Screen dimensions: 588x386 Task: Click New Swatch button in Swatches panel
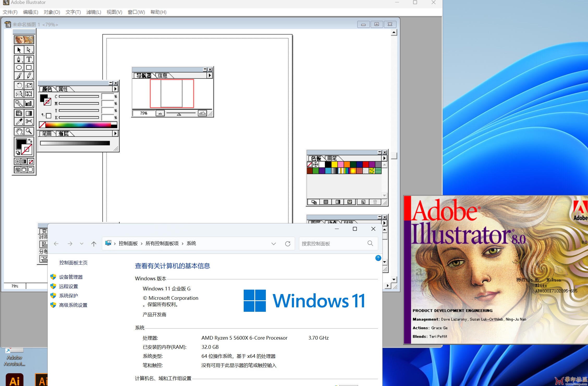click(x=363, y=202)
